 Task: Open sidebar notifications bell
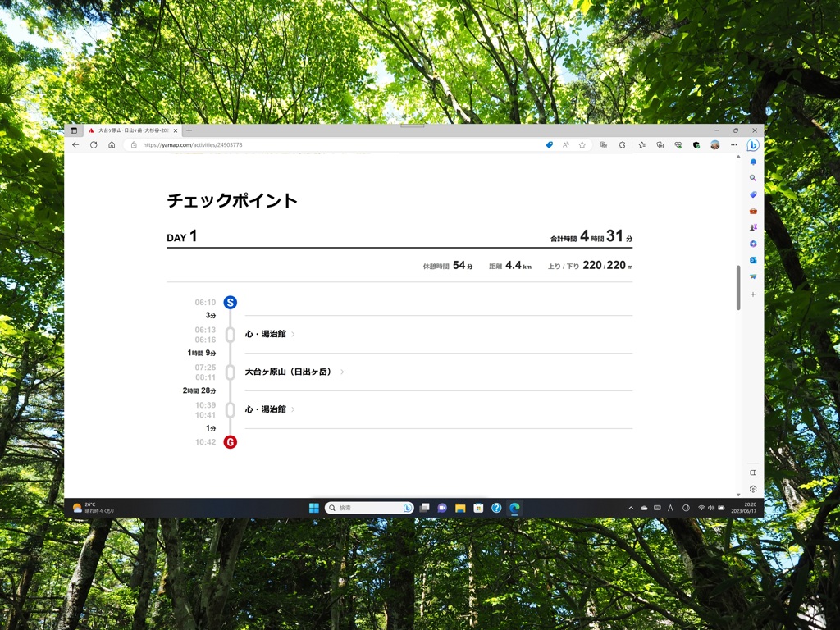point(753,162)
